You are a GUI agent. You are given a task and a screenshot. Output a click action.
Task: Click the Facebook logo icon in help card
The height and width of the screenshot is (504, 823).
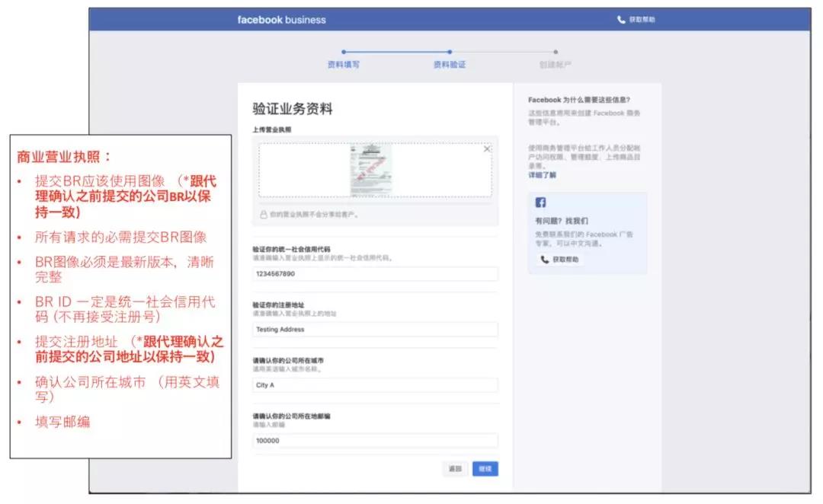pos(540,203)
